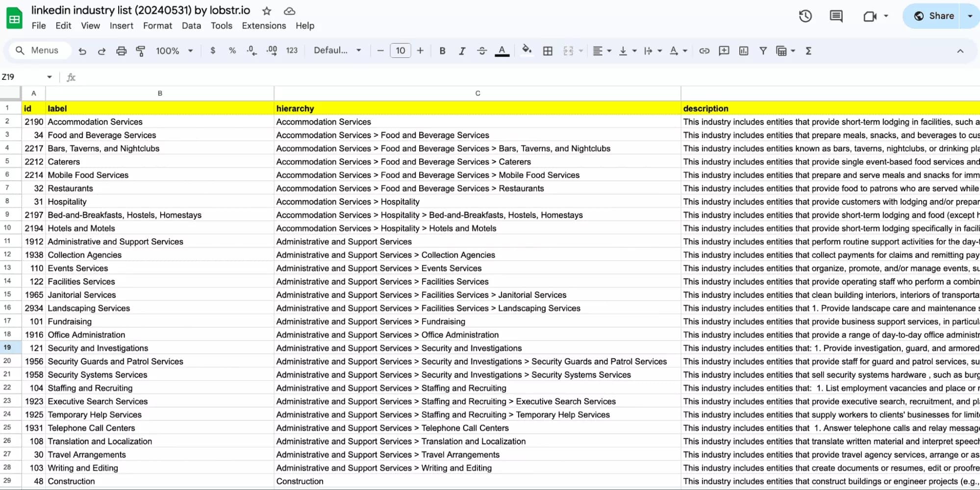The image size is (980, 490).
Task: Open version history
Action: 804,16
